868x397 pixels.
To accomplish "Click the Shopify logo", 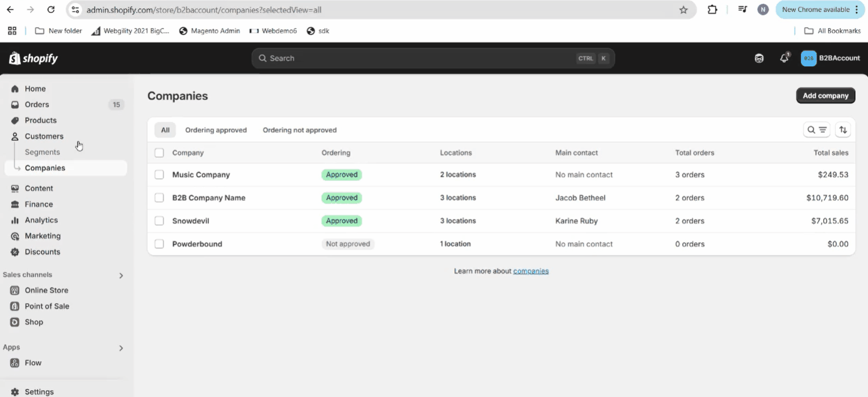I will coord(33,58).
